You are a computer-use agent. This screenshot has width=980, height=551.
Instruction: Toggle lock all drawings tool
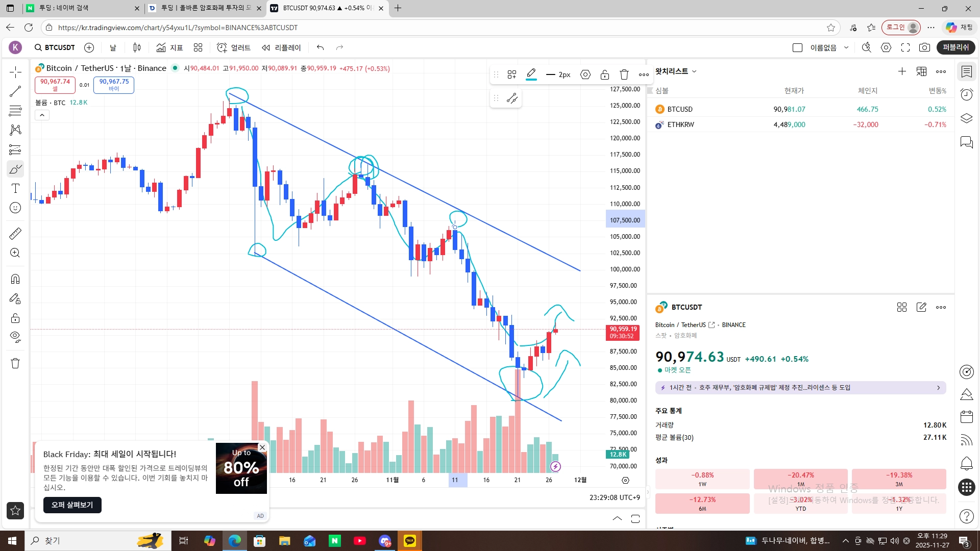[15, 318]
